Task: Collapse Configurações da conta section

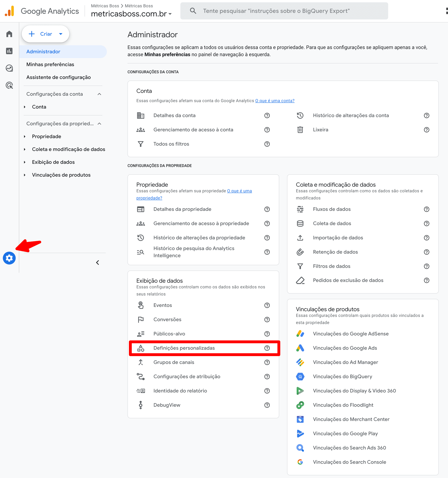Action: coord(100,94)
